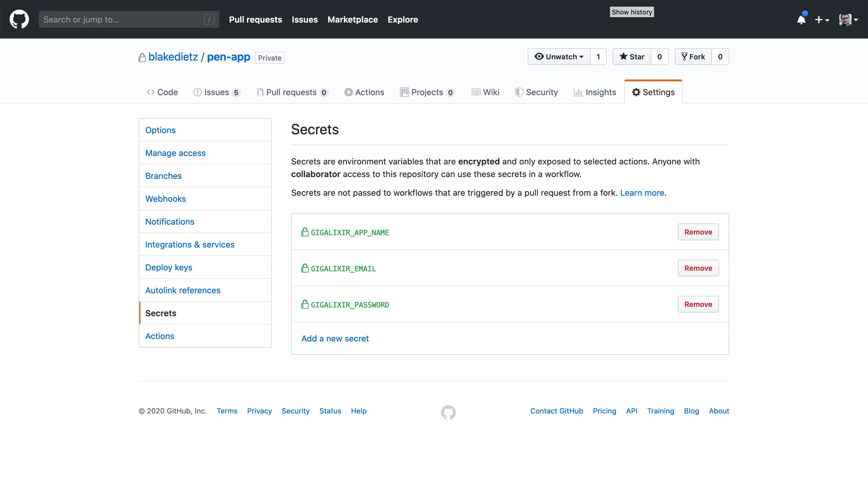Open the user avatar menu

(848, 20)
